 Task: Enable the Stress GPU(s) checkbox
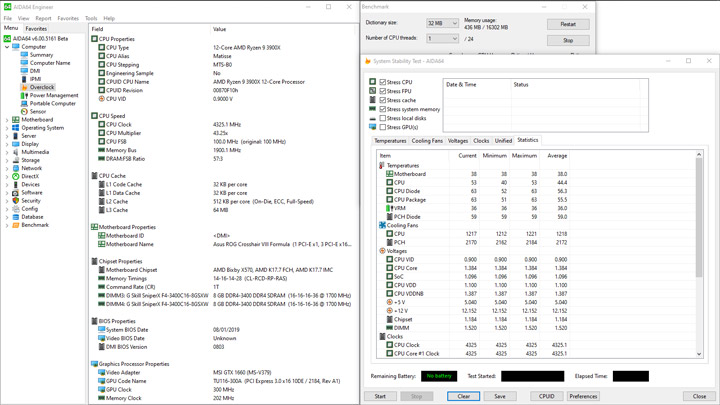click(382, 127)
